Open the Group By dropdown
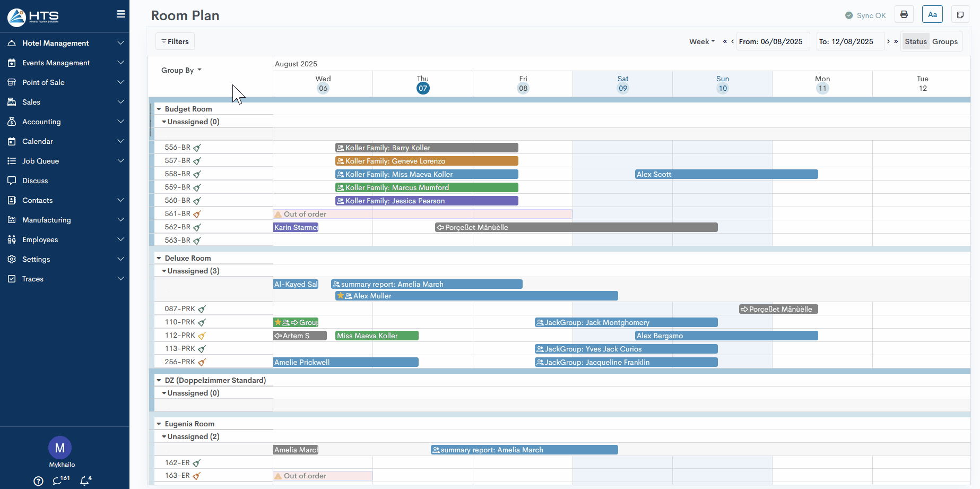 tap(181, 70)
